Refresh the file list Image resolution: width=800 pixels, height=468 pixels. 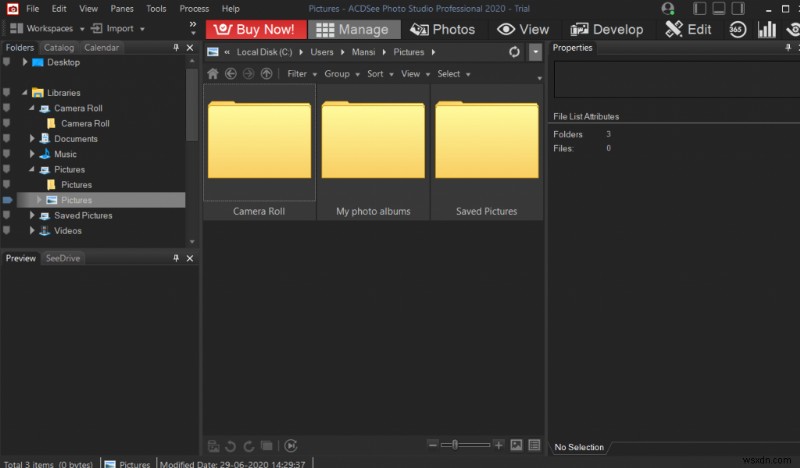point(514,52)
